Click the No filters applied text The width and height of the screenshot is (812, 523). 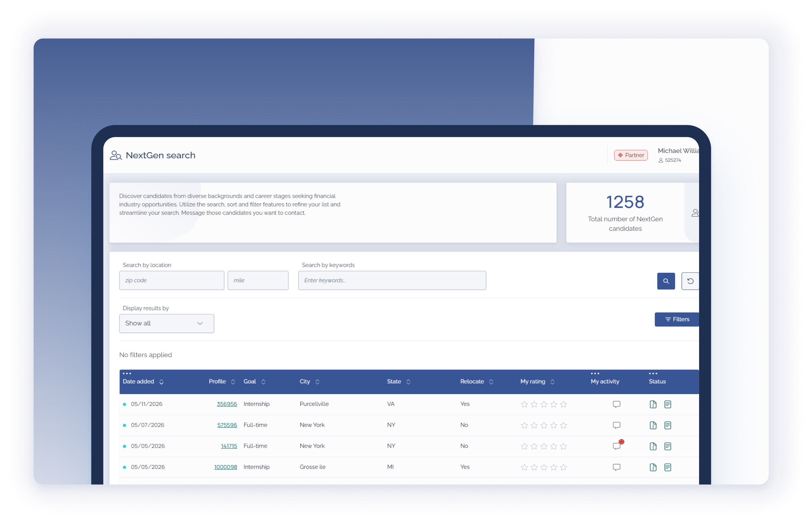click(x=145, y=355)
